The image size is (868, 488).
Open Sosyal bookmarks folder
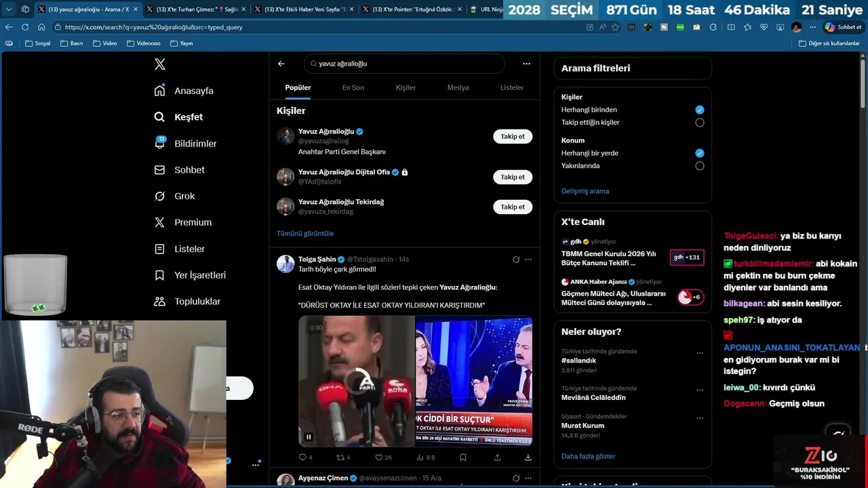point(38,43)
